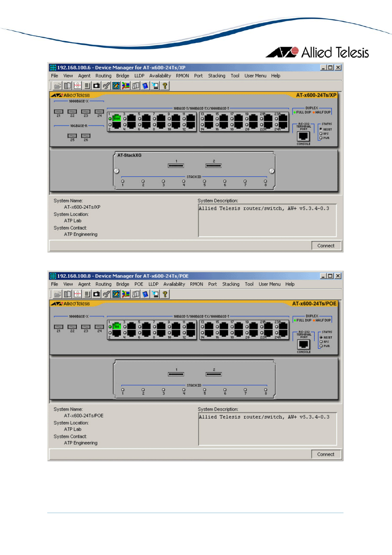Click the System Description field in the 24Ts/XP window
This screenshot has height=555, width=392.
pyautogui.click(x=267, y=220)
